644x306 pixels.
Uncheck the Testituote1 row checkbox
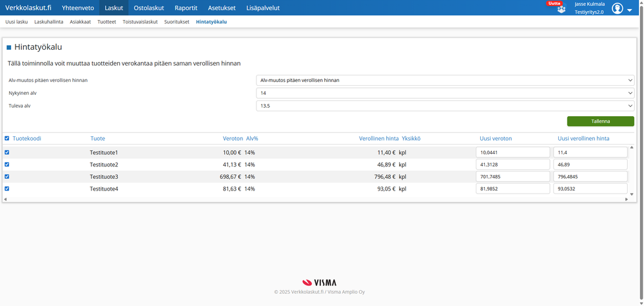point(7,152)
